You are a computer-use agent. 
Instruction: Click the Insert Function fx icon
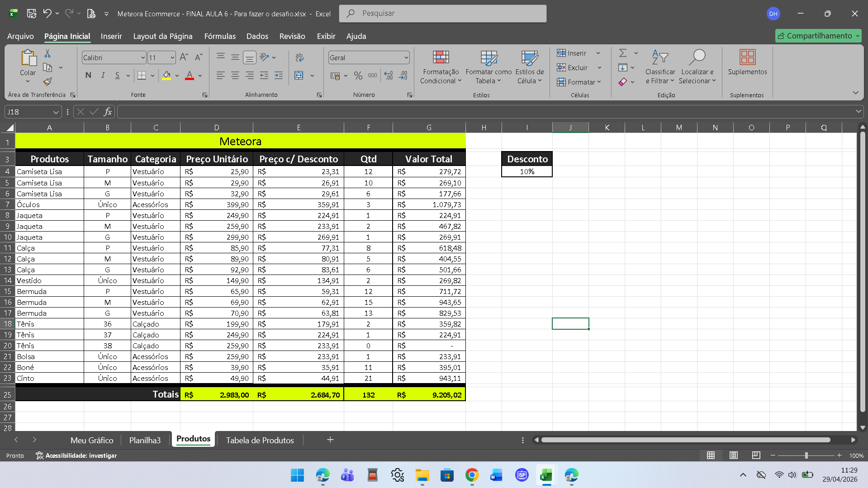coord(108,112)
